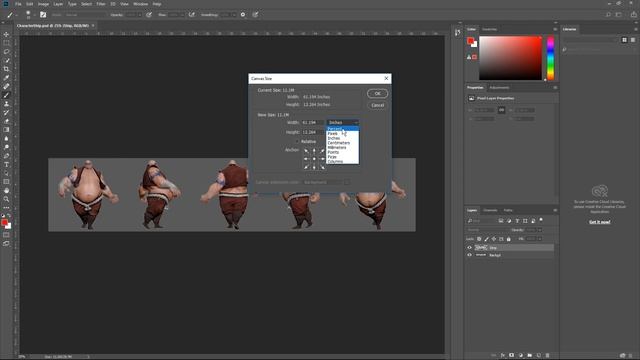640x360 pixels.
Task: Create a new layer icon
Action: [538, 355]
